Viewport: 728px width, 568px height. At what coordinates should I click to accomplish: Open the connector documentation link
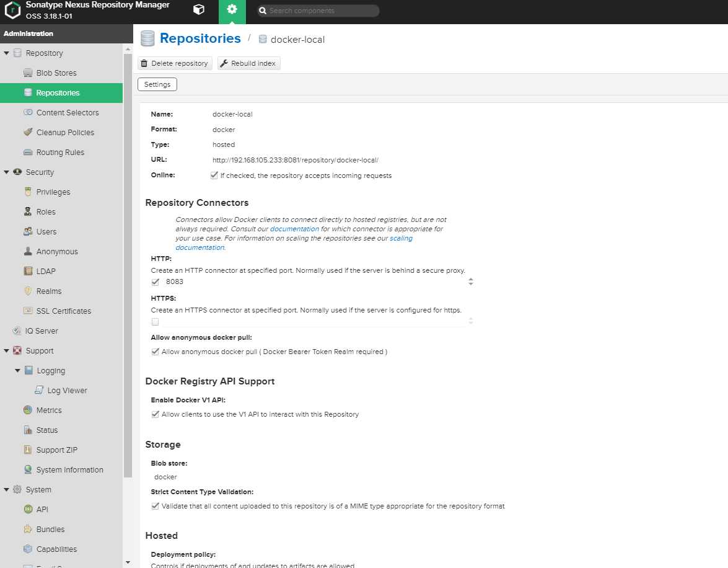click(294, 229)
